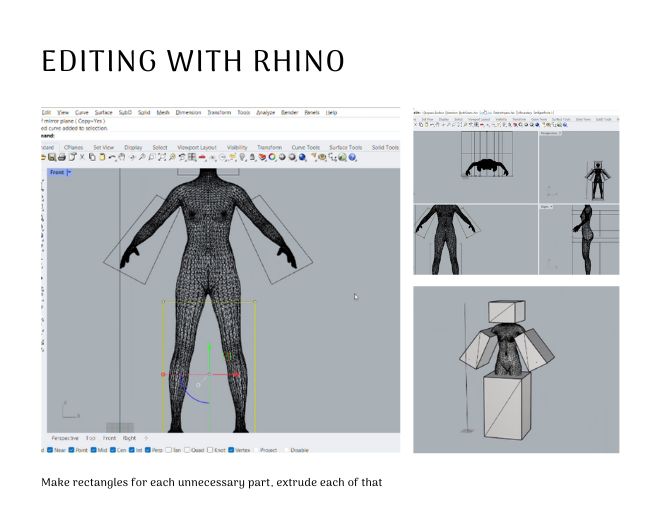This screenshot has width=660, height=528.
Task: Switch to the Solid Tools toolbar tab
Action: tap(385, 147)
